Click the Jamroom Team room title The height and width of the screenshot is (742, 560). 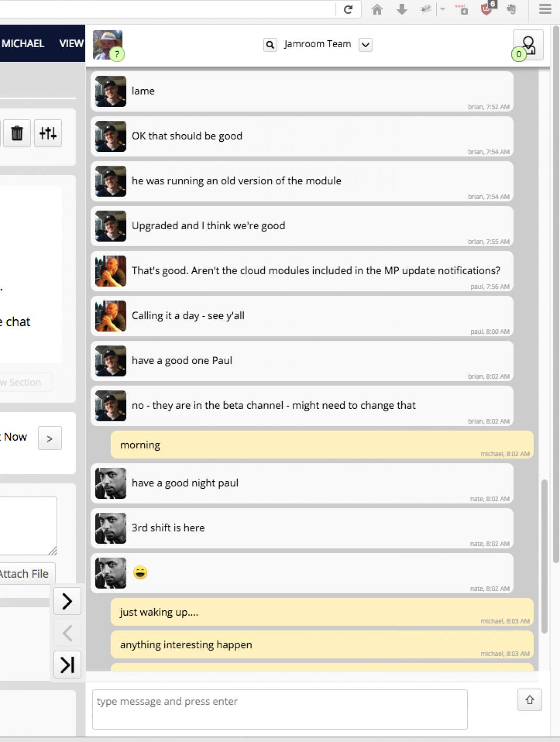pos(318,44)
